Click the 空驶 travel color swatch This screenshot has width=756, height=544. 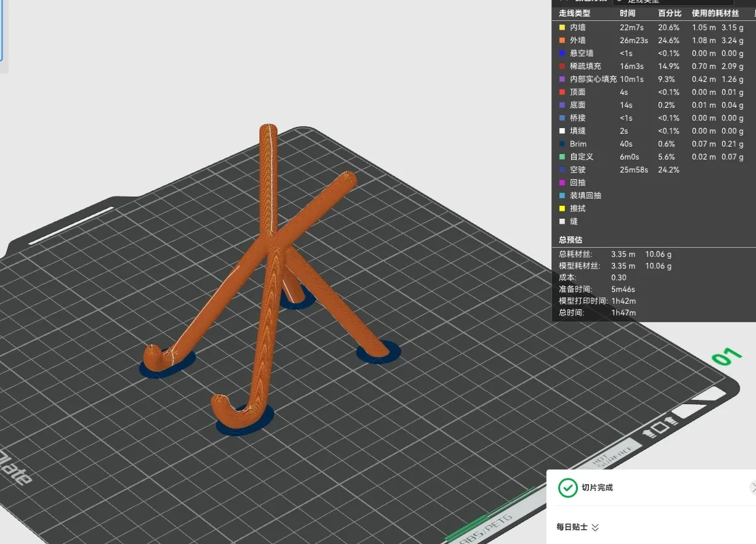coord(562,169)
